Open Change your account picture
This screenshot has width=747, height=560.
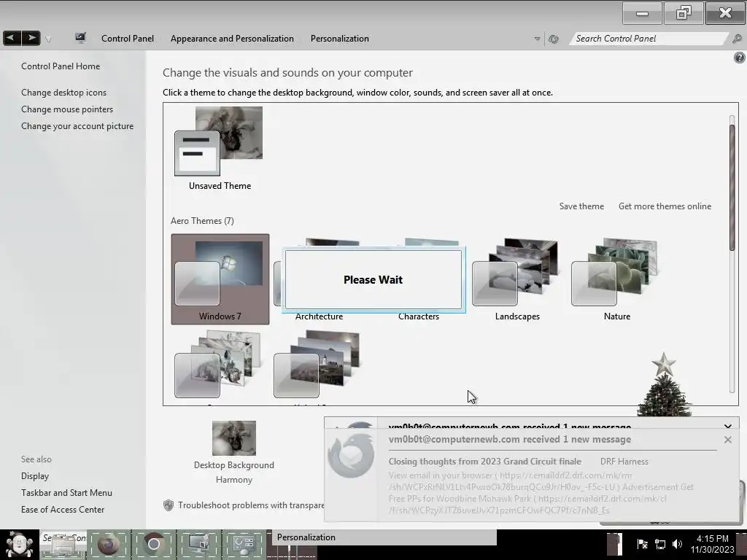(x=77, y=125)
